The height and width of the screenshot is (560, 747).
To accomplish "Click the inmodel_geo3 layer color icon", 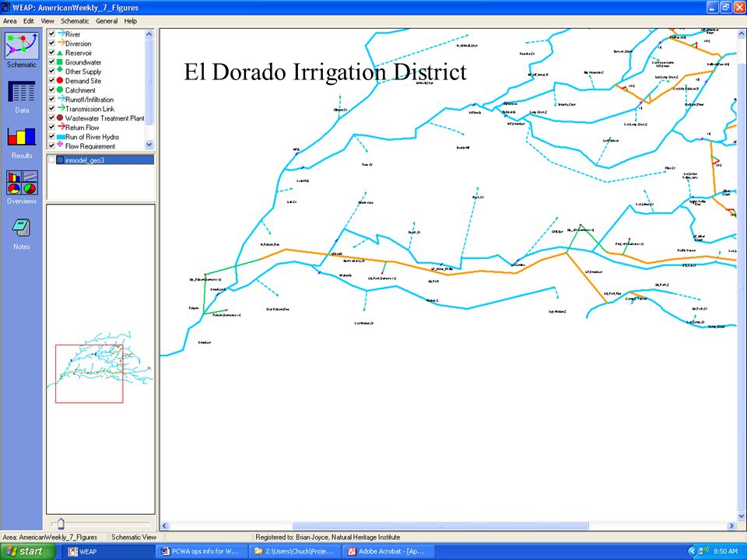I will (x=60, y=160).
